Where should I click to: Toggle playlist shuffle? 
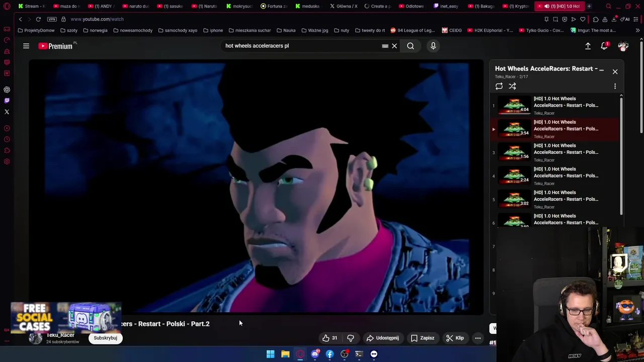(x=512, y=86)
